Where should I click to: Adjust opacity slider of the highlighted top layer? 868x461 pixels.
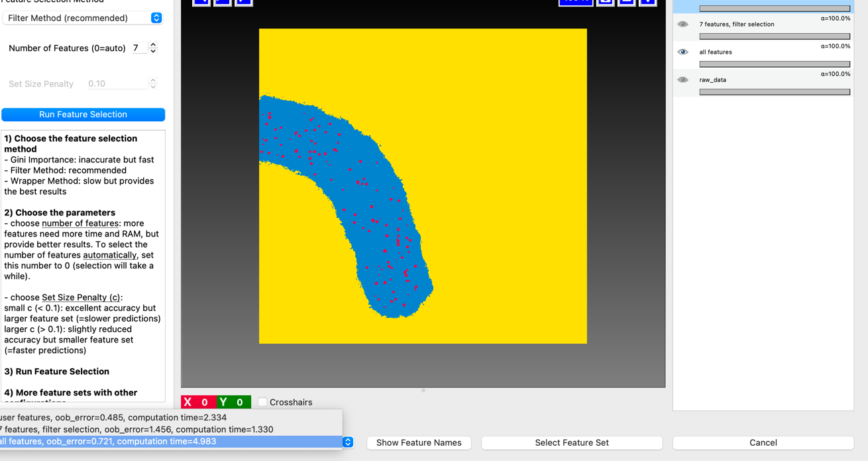point(775,9)
